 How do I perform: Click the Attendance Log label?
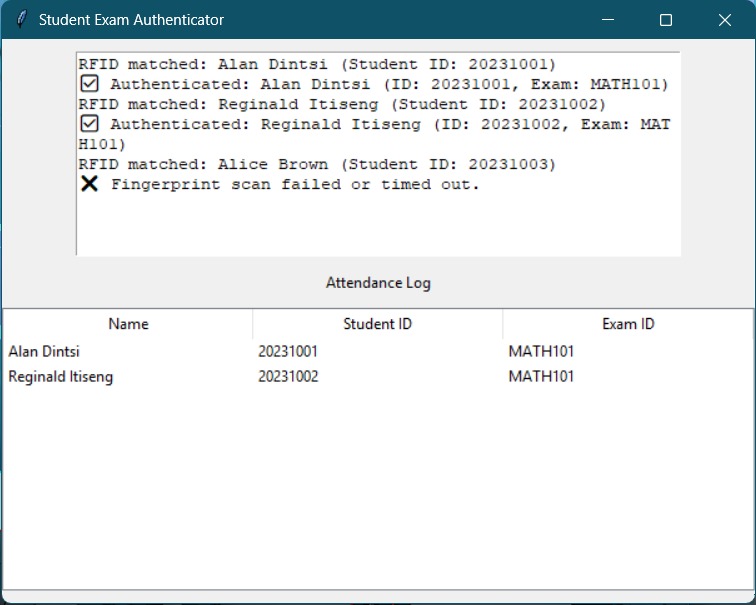coord(378,282)
